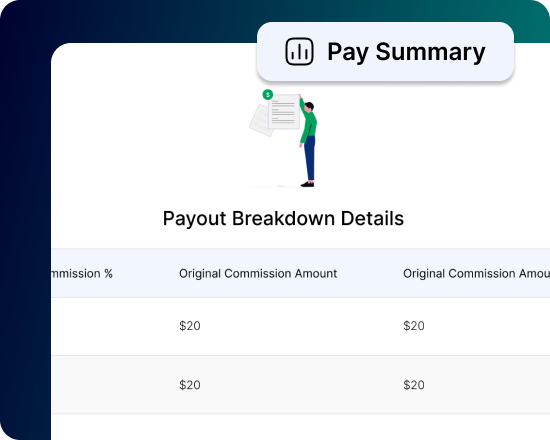
Task: Click the Payout Breakdown Details heading
Action: (283, 218)
